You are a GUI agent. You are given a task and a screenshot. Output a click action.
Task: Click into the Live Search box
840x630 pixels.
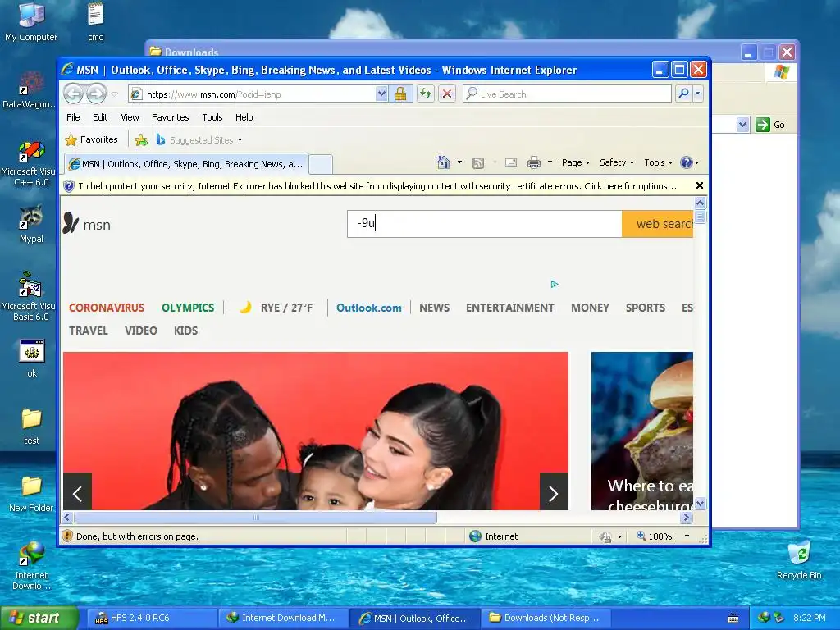click(x=567, y=94)
